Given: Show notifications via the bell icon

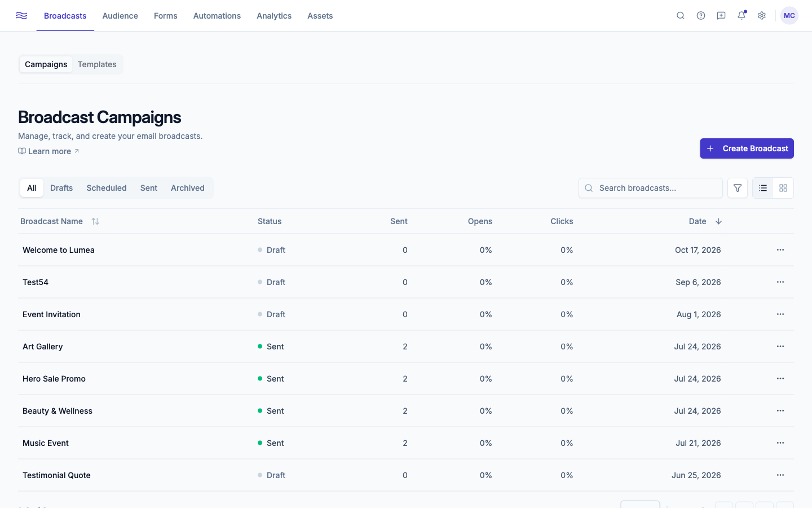Looking at the screenshot, I should coord(742,16).
